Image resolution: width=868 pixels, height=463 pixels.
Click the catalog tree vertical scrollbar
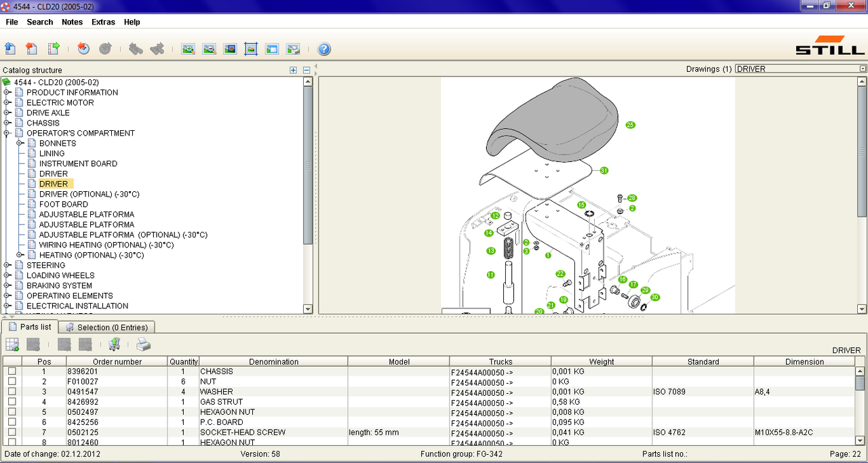(x=308, y=195)
